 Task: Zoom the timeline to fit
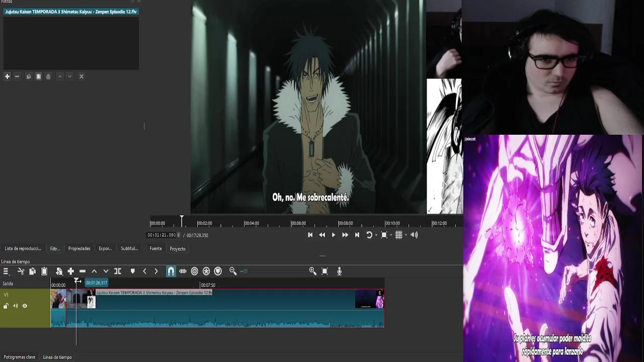point(325,271)
